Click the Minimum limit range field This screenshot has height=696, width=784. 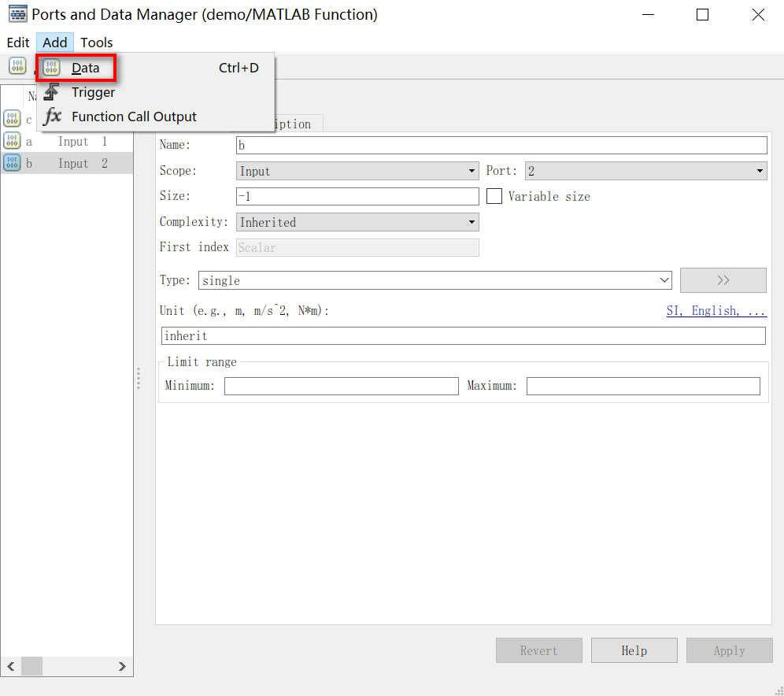coord(342,386)
